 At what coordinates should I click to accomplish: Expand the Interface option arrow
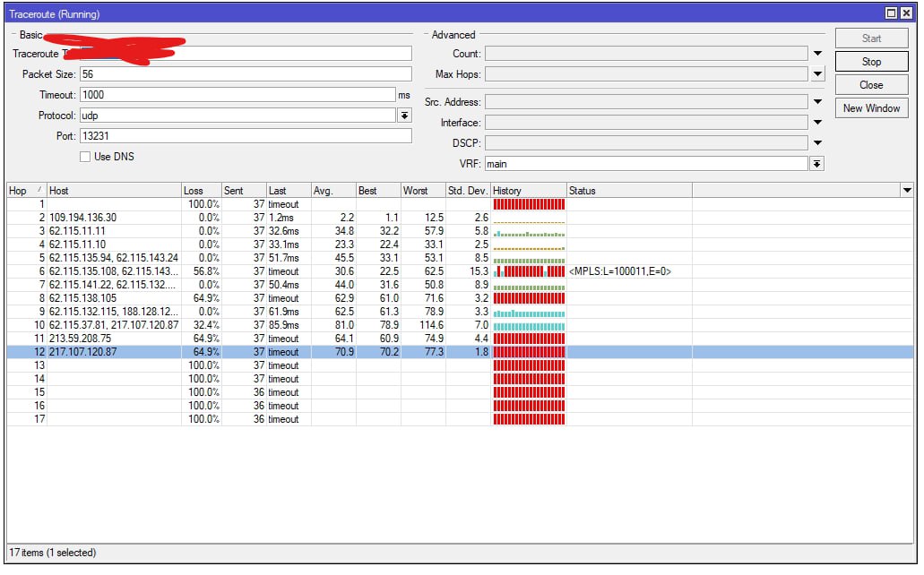[817, 123]
